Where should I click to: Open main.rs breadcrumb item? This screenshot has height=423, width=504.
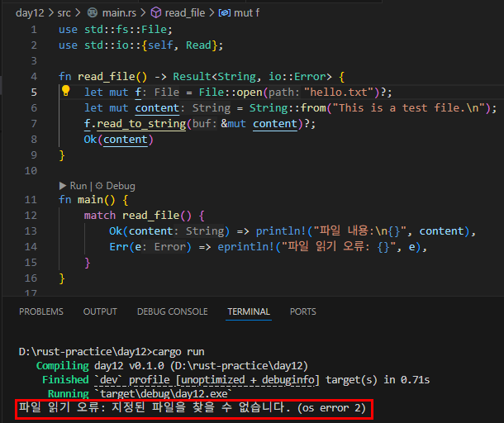pos(119,13)
